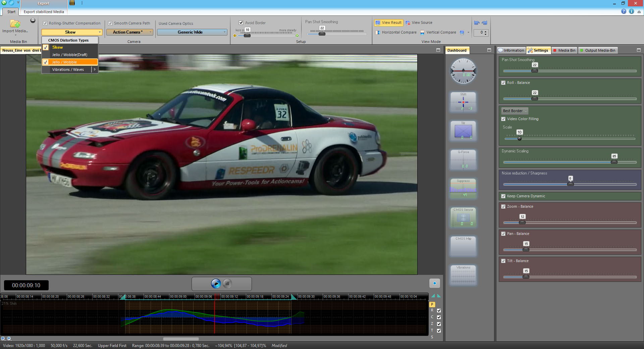Open the Skew distortion dropdown
644x349 pixels.
pos(71,32)
